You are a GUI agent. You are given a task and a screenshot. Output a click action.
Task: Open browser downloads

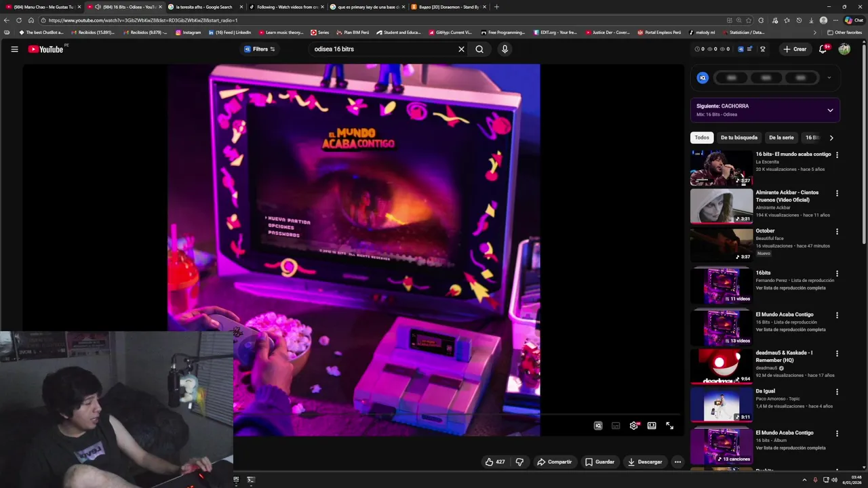[811, 20]
